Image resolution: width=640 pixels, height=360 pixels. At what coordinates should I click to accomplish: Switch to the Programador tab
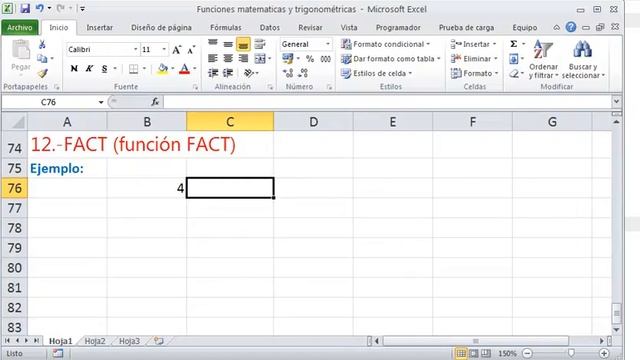coord(398,27)
